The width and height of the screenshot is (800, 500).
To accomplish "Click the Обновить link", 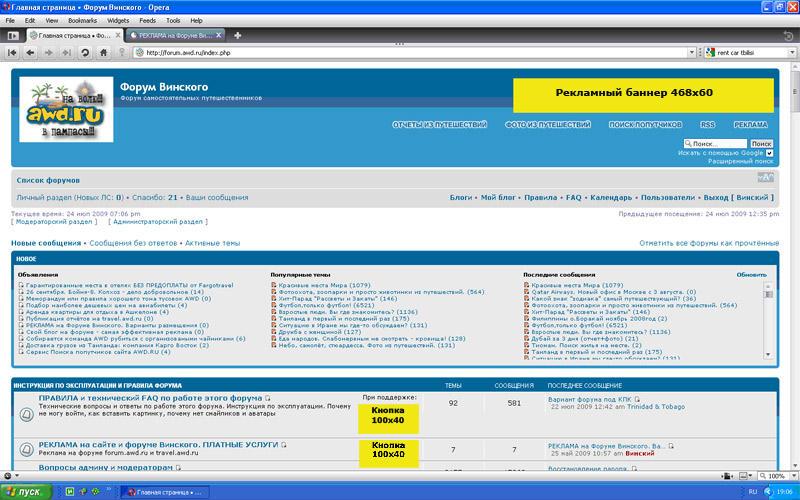I will 751,274.
